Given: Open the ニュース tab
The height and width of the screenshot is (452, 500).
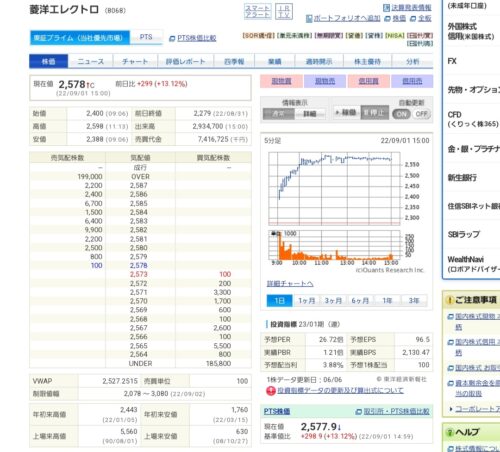Looking at the screenshot, I should (90, 61).
